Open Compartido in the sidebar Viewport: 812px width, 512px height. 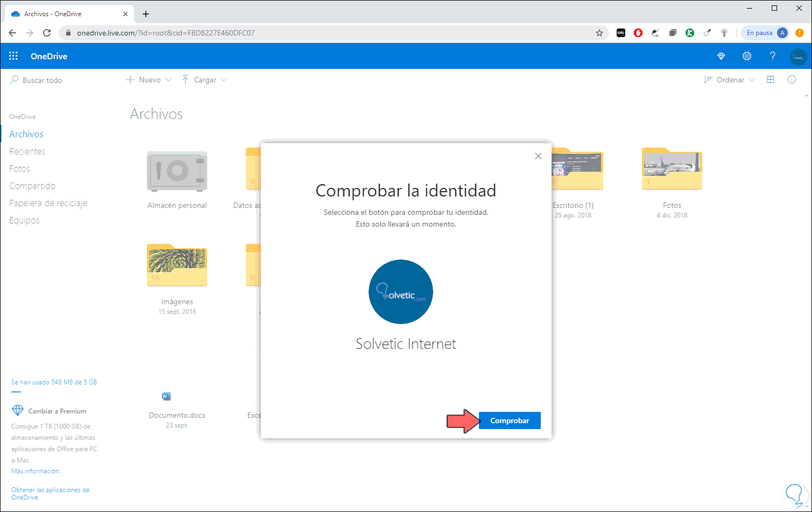click(32, 186)
